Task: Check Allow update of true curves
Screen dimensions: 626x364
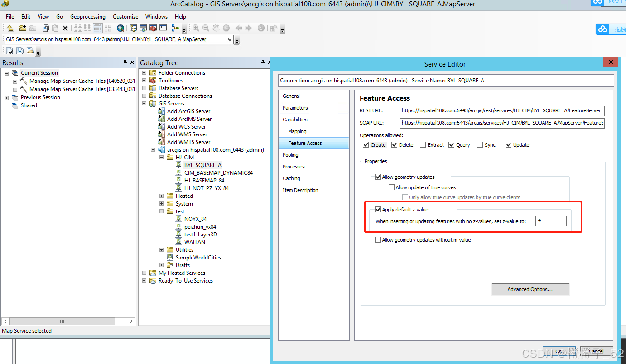Action: [391, 187]
